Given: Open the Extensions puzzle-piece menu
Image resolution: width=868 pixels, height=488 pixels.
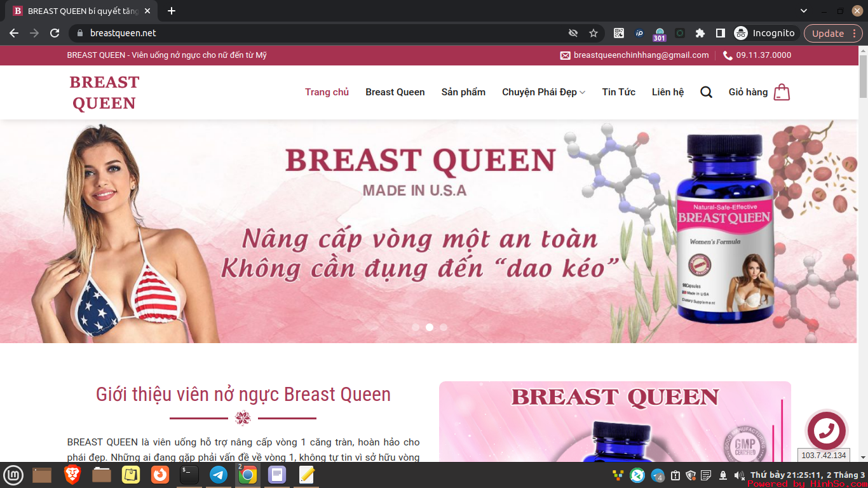Looking at the screenshot, I should pyautogui.click(x=700, y=33).
